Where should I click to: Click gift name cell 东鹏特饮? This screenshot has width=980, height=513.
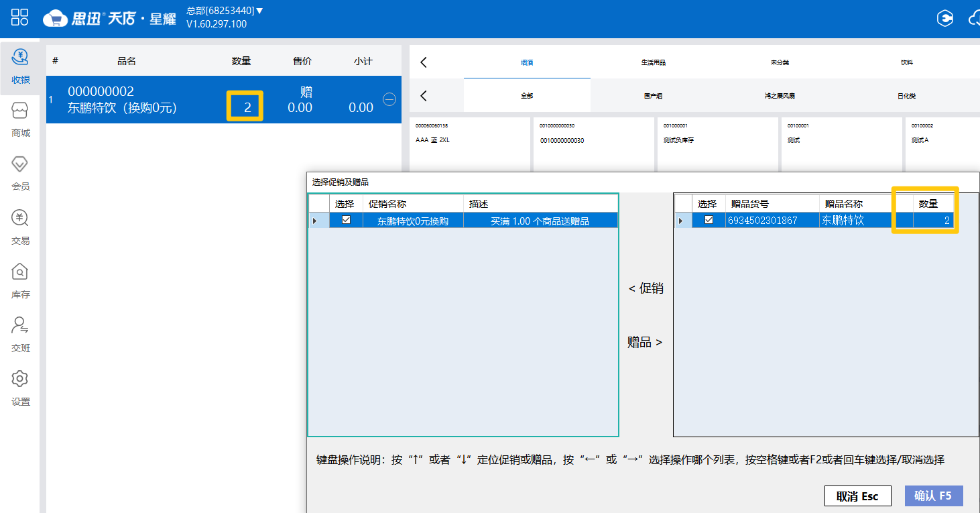[866, 220]
